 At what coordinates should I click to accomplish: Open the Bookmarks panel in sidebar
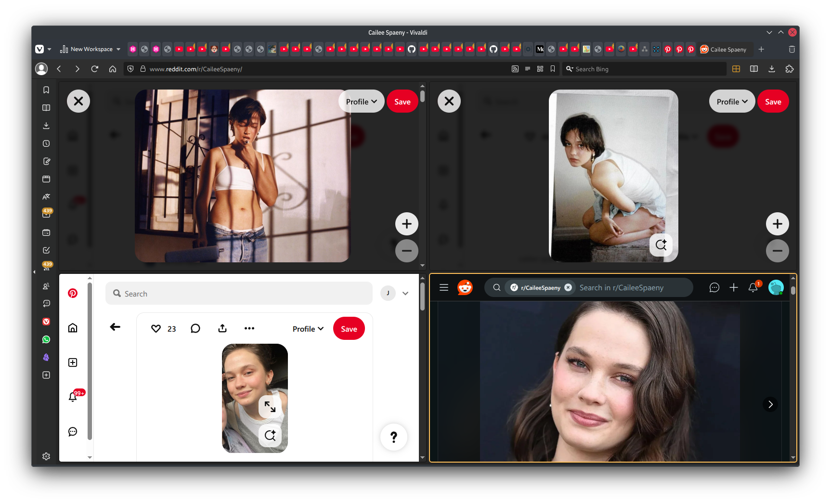pos(46,90)
